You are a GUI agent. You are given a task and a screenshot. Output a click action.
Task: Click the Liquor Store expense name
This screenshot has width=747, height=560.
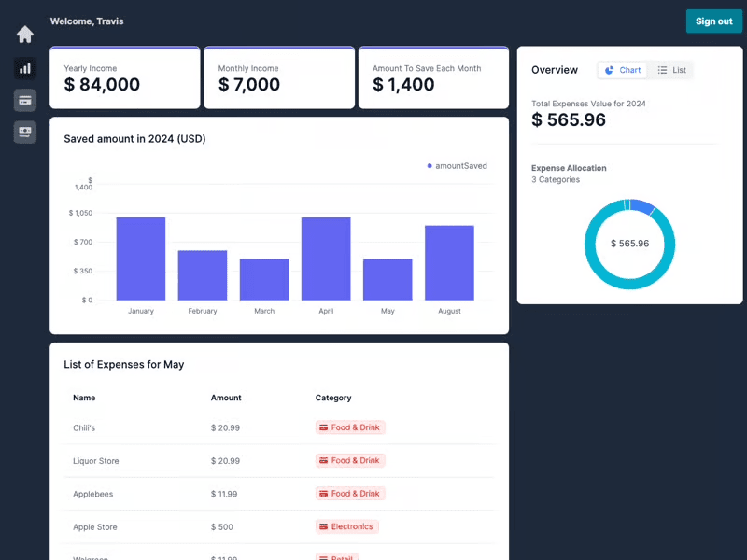click(96, 461)
